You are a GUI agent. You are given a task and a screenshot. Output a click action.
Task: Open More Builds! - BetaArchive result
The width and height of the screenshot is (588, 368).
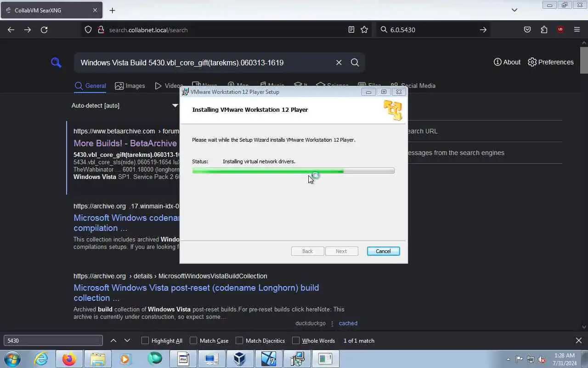125,143
